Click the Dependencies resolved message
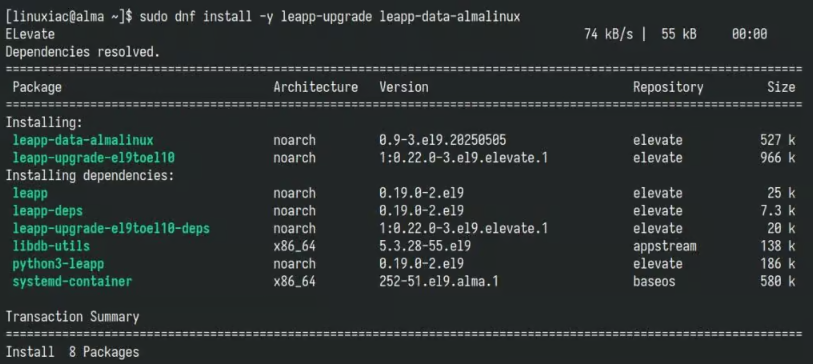813x364 pixels. [83, 52]
